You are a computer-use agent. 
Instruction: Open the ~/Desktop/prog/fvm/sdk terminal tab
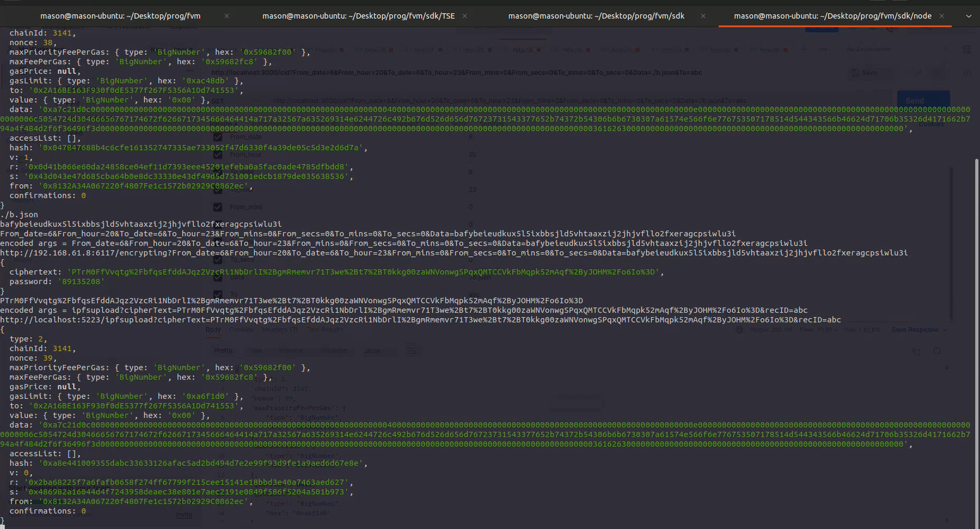tap(596, 16)
